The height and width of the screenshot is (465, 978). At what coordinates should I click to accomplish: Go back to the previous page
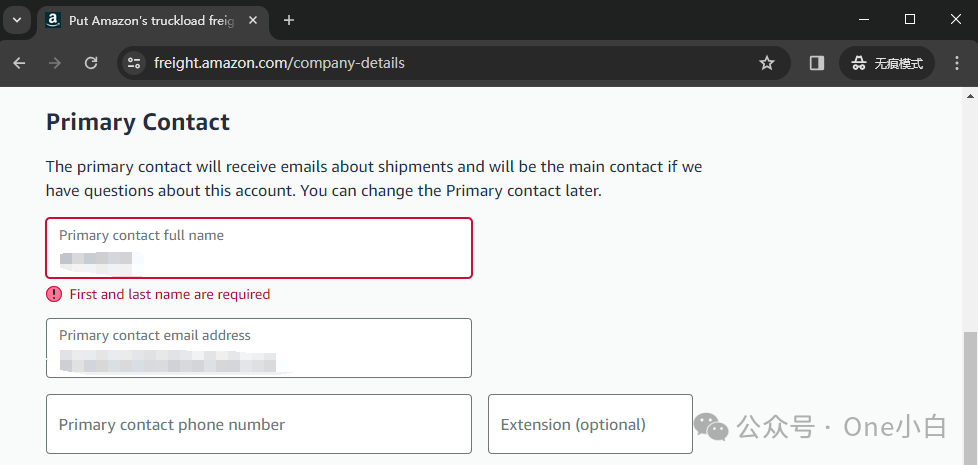tap(19, 63)
